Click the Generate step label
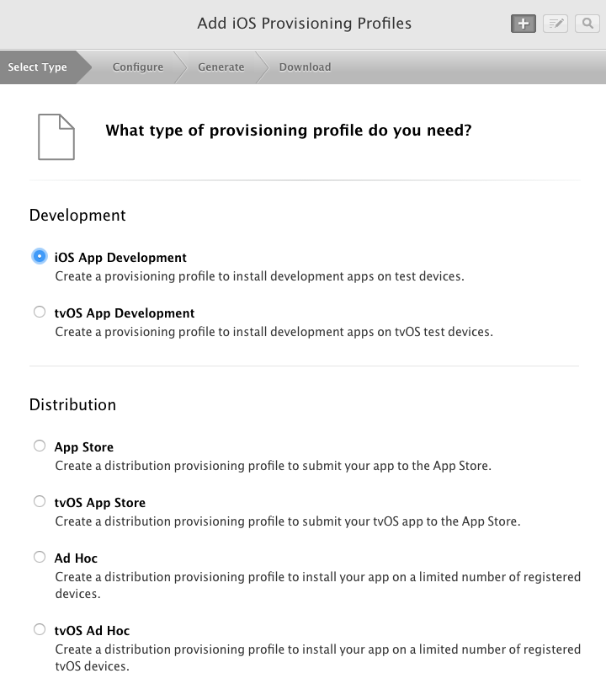The image size is (606, 700). point(221,66)
